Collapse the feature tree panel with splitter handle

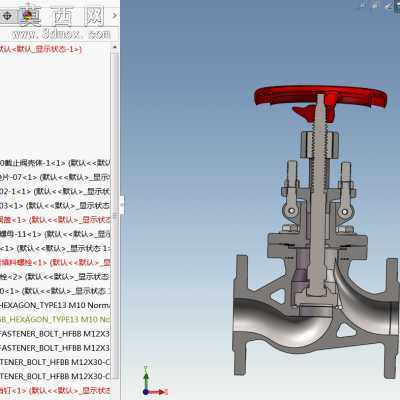pos(122,205)
